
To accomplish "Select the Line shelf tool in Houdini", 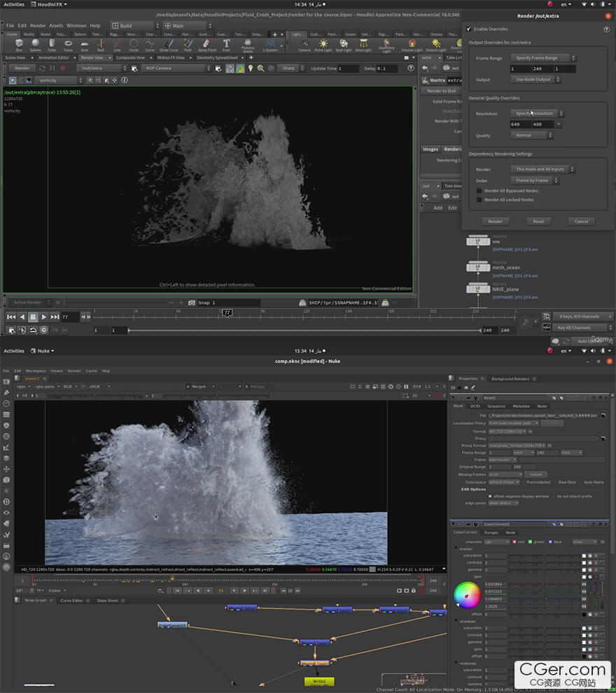I will [117, 45].
